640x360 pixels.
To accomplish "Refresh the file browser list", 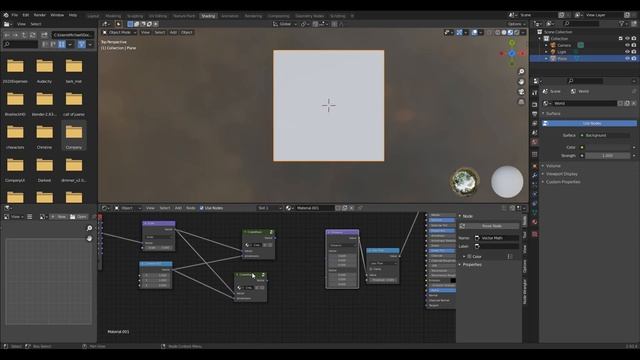I will point(33,35).
